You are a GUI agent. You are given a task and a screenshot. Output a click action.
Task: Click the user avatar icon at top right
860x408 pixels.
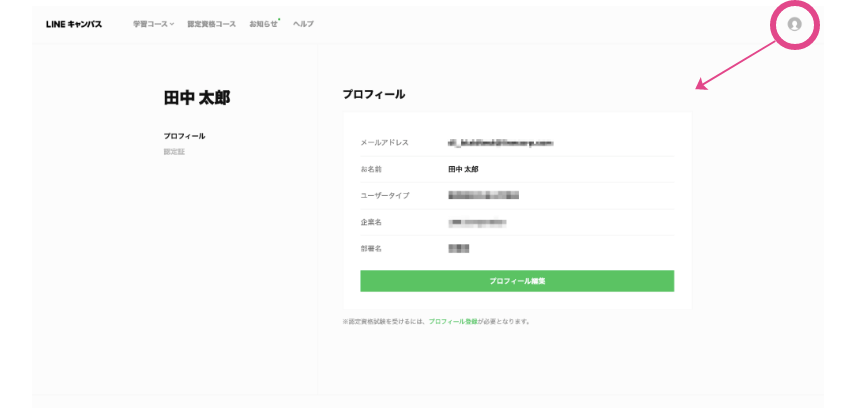(x=795, y=24)
